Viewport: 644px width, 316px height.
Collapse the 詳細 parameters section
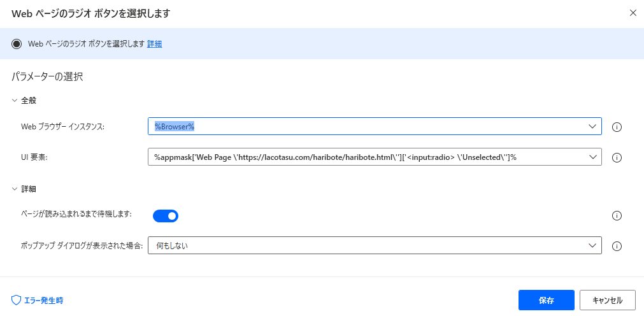[x=15, y=189]
